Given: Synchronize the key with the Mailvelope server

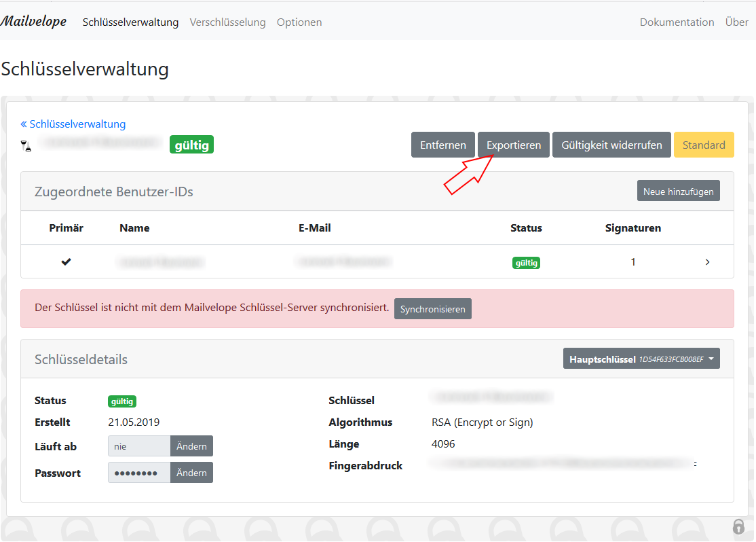Looking at the screenshot, I should [432, 308].
